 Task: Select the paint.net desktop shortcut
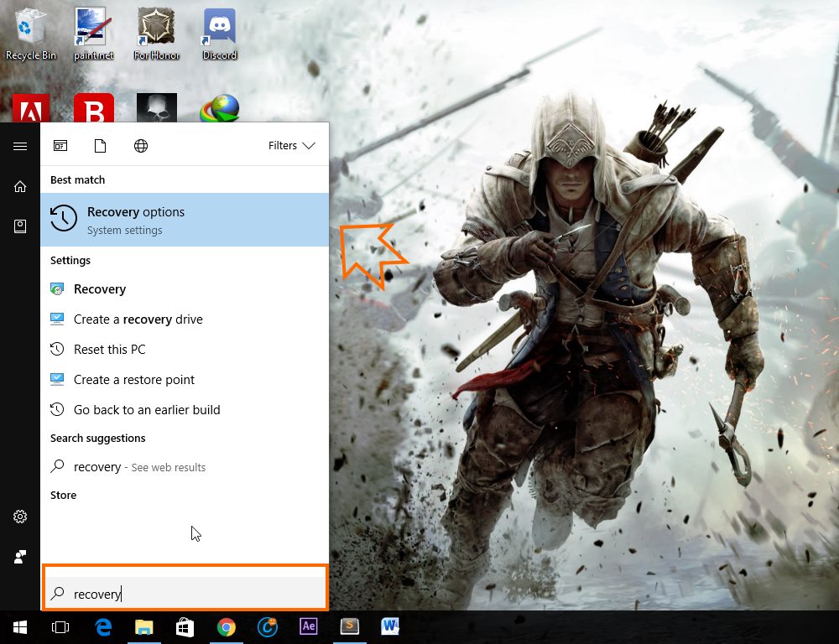(x=94, y=34)
